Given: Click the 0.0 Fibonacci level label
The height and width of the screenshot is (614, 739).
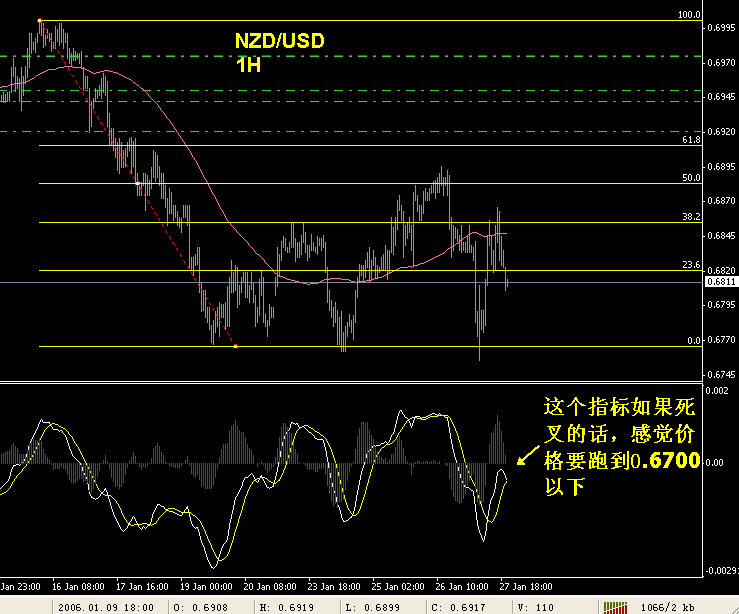Looking at the screenshot, I should point(694,340).
